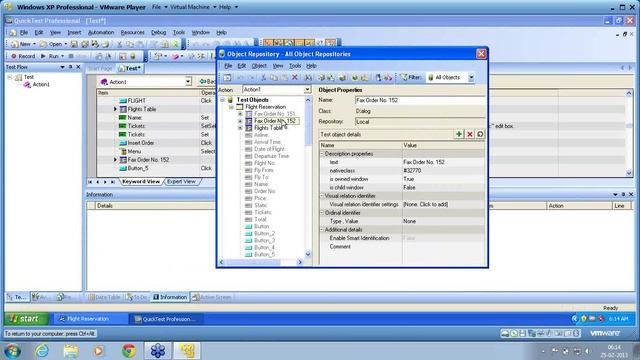Expand Flights Table row in Keyword View
Image resolution: width=640 pixels, height=360 pixels.
pos(115,109)
